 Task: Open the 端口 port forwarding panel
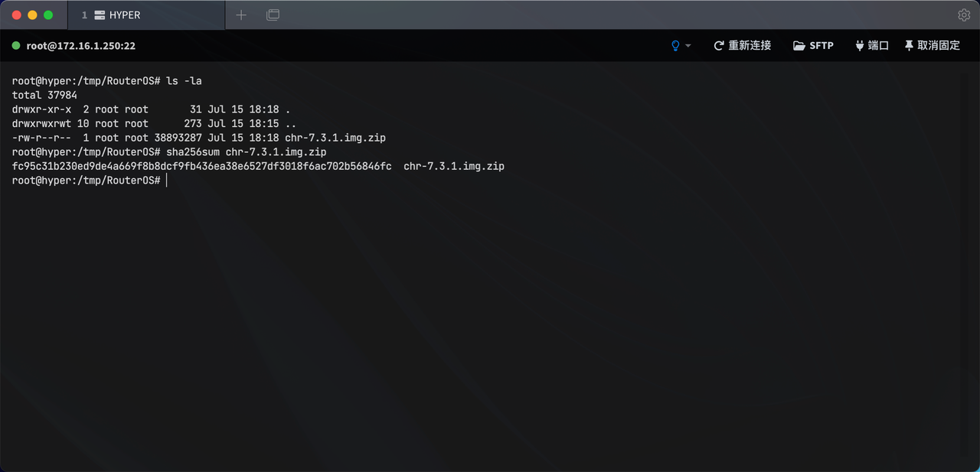pyautogui.click(x=872, y=46)
